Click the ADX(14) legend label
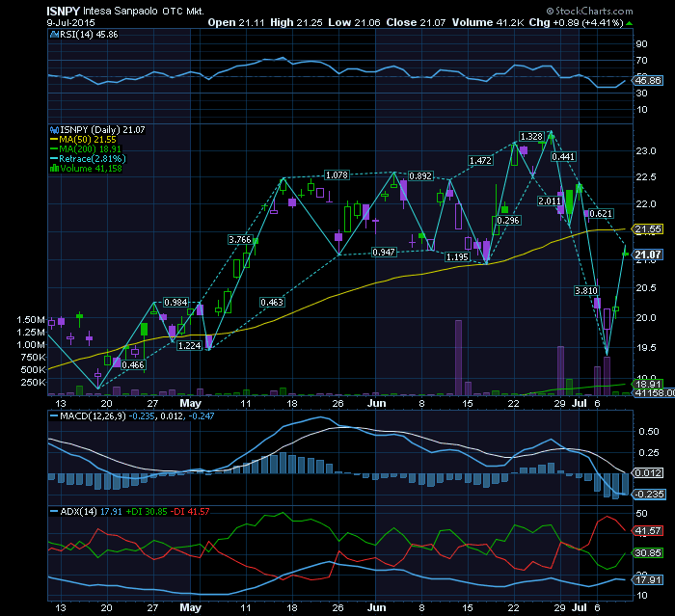 (78, 511)
